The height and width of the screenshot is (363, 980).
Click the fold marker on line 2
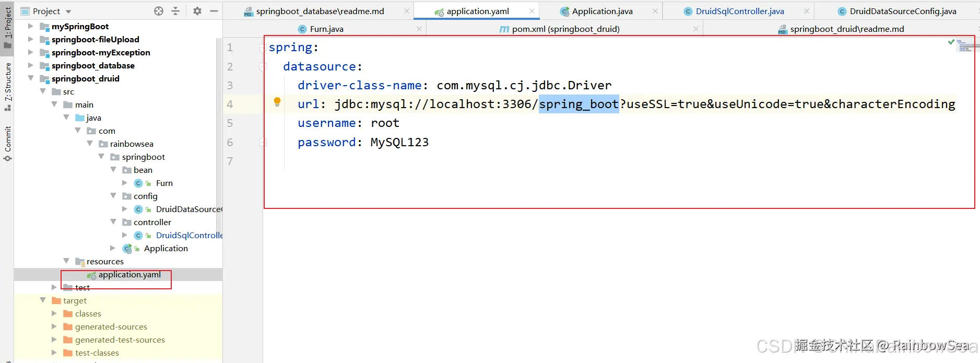pos(263,66)
